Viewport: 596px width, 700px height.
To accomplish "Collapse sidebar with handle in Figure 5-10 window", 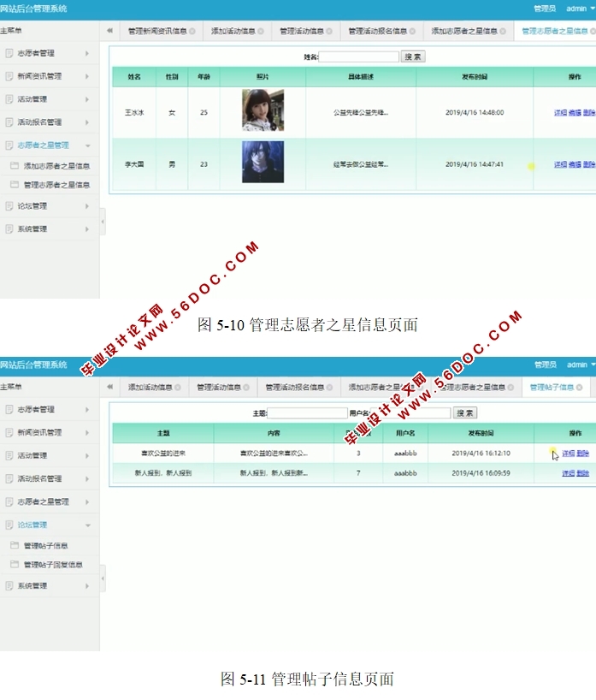I will 103,222.
